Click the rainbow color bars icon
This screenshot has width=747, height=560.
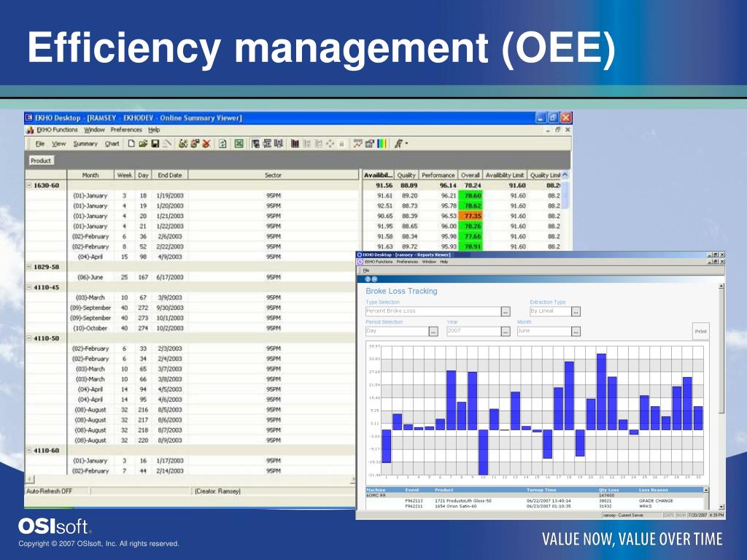(382, 144)
